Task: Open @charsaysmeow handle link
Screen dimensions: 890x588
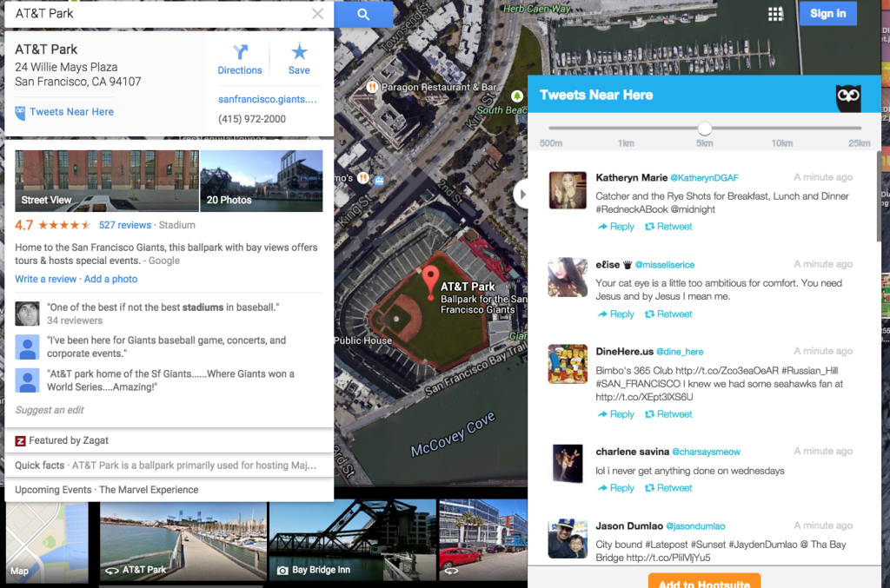Action: (x=706, y=452)
